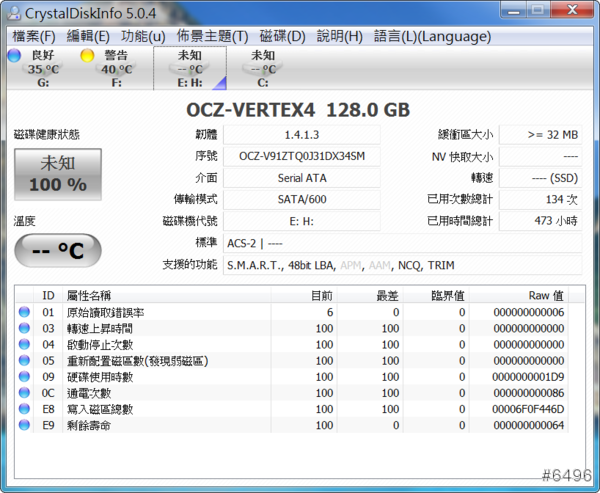Screen dimensions: 600x493
Task: Click the blue status orb for attribute 01
Action: pyautogui.click(x=25, y=313)
